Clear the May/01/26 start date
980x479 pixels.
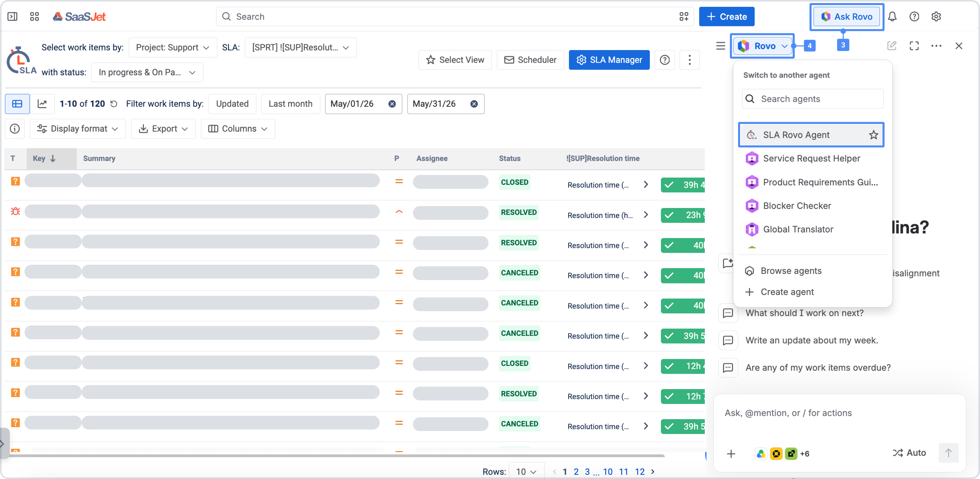392,104
